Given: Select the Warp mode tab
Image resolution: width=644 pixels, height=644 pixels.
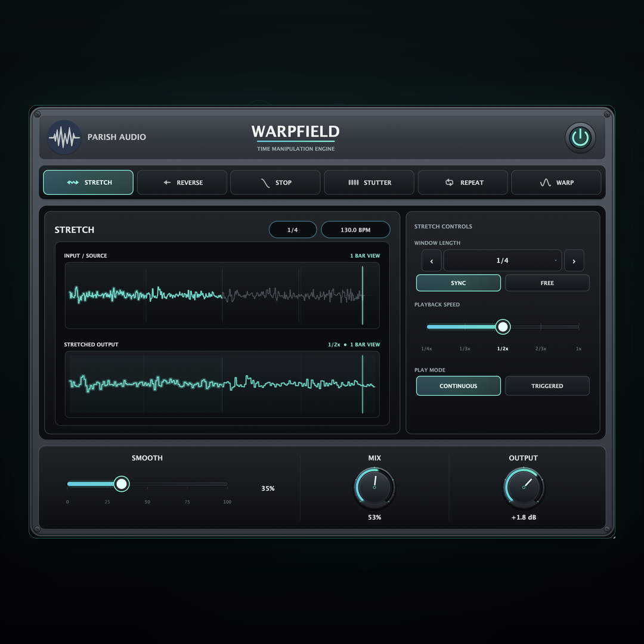Looking at the screenshot, I should (x=556, y=182).
